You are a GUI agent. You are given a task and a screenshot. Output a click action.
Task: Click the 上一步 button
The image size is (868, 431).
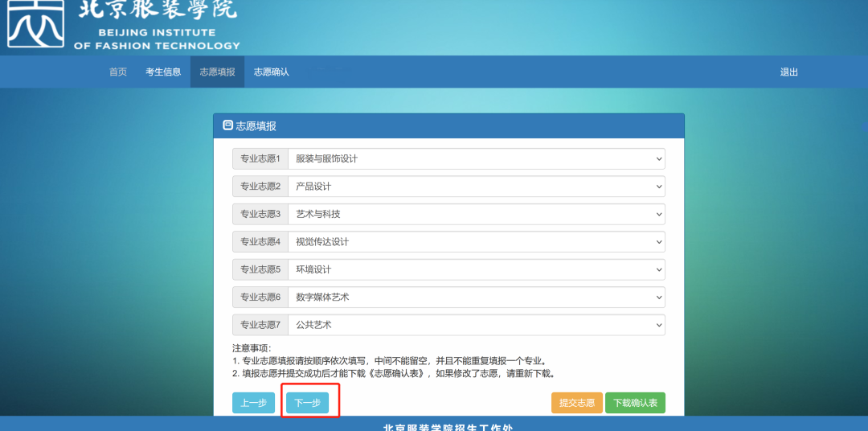(x=253, y=403)
